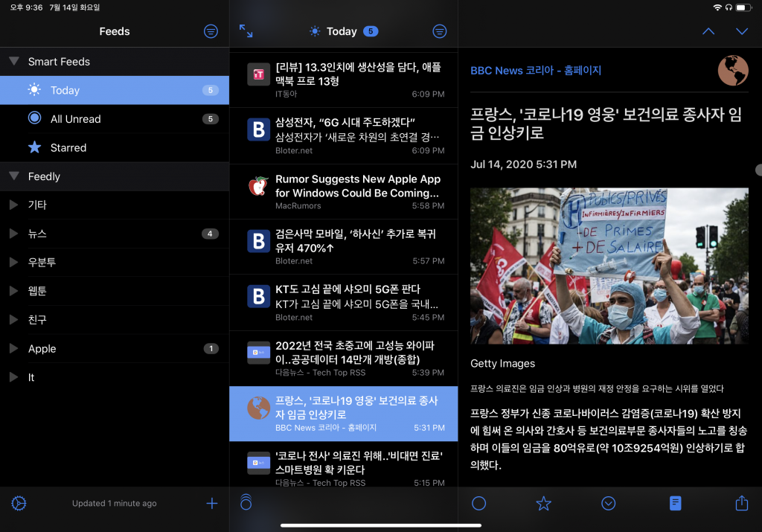Collapse the Smart Feeds section
The width and height of the screenshot is (762, 532).
14,61
